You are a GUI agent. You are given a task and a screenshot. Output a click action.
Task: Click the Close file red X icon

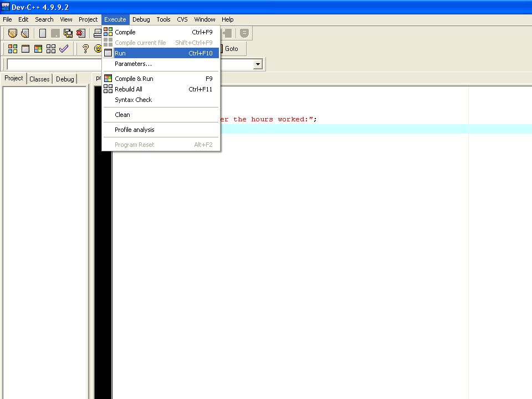(x=81, y=33)
